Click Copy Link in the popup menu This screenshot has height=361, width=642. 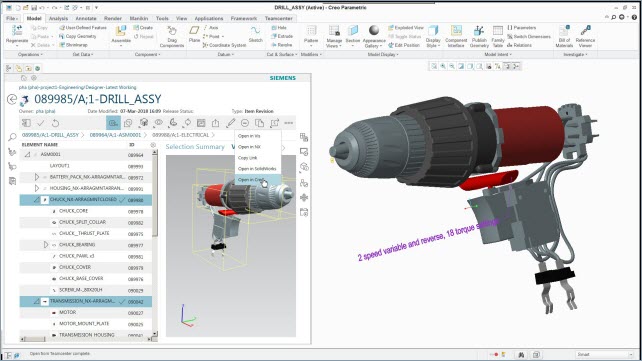247,158
